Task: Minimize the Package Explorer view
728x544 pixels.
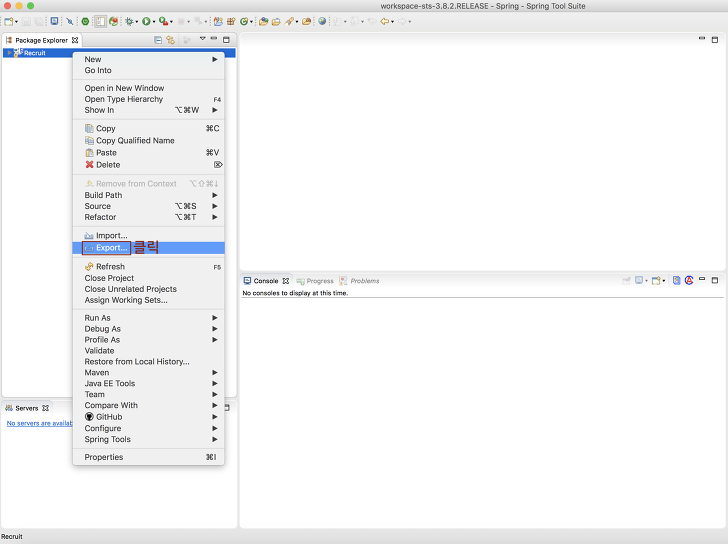Action: [x=214, y=39]
